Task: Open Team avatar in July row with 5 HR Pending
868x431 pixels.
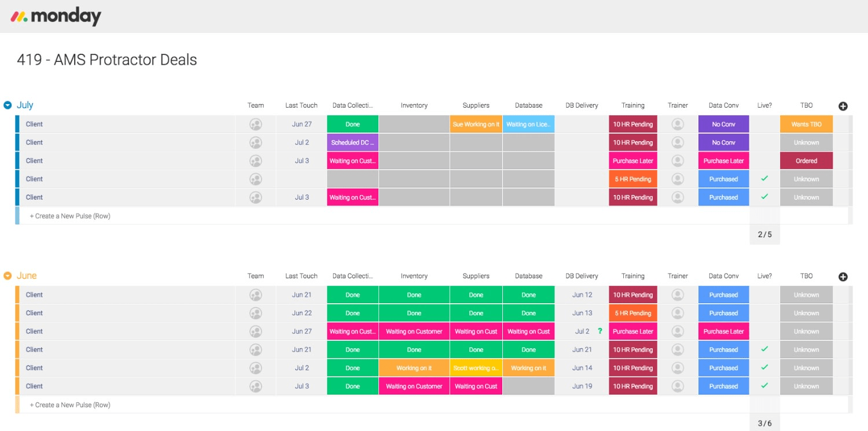Action: click(256, 179)
